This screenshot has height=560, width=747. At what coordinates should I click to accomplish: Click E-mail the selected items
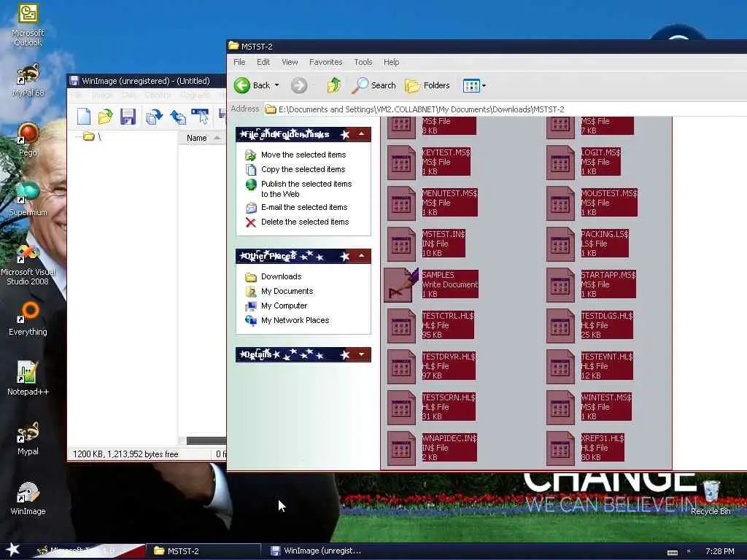tap(304, 207)
